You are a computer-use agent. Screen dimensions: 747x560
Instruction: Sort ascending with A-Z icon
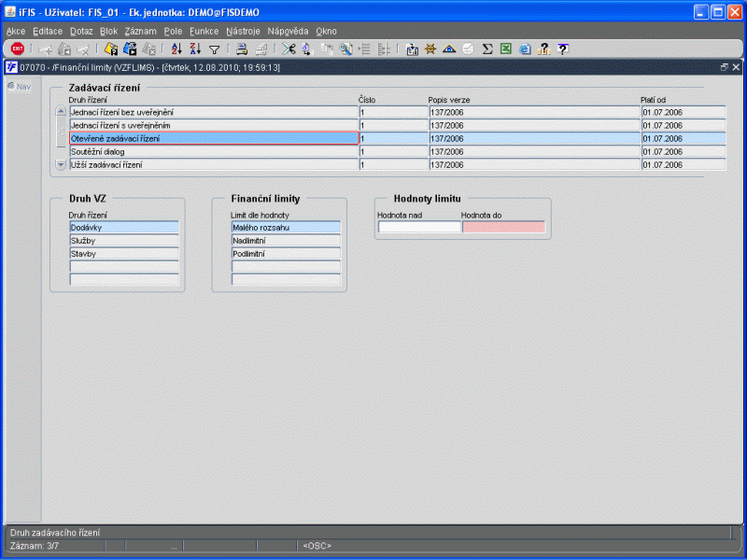pos(176,49)
